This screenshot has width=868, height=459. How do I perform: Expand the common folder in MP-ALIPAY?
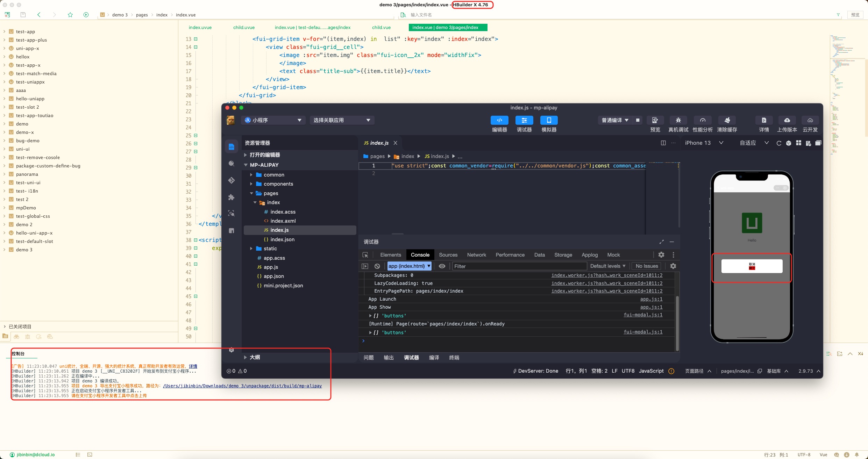(x=273, y=175)
